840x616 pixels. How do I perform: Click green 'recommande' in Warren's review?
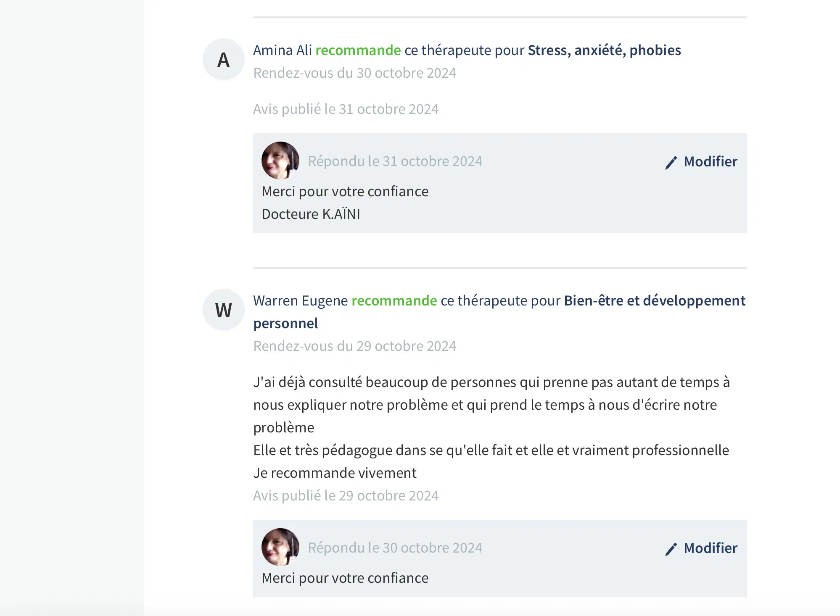point(394,301)
